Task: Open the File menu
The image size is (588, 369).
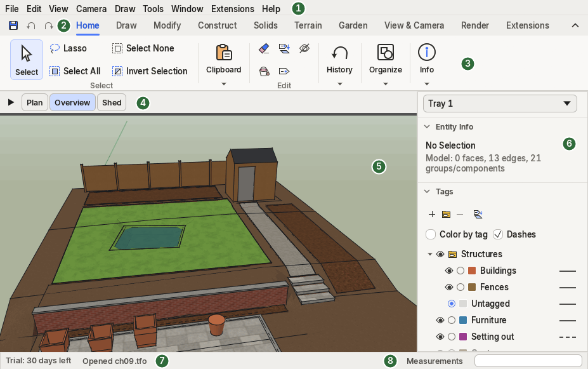Action: coord(12,9)
